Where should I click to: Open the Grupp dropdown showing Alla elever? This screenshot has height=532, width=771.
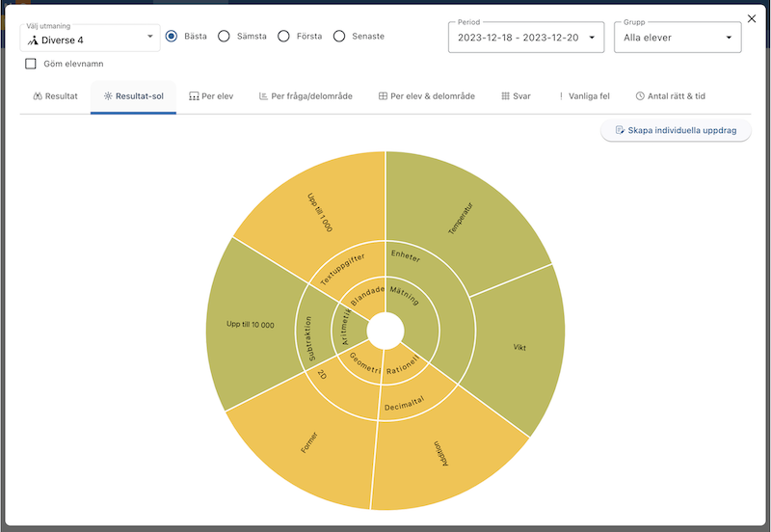coord(677,38)
